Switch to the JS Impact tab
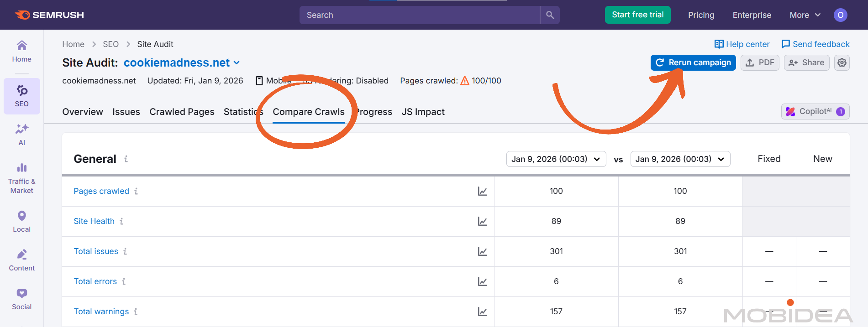The height and width of the screenshot is (327, 868). (423, 112)
